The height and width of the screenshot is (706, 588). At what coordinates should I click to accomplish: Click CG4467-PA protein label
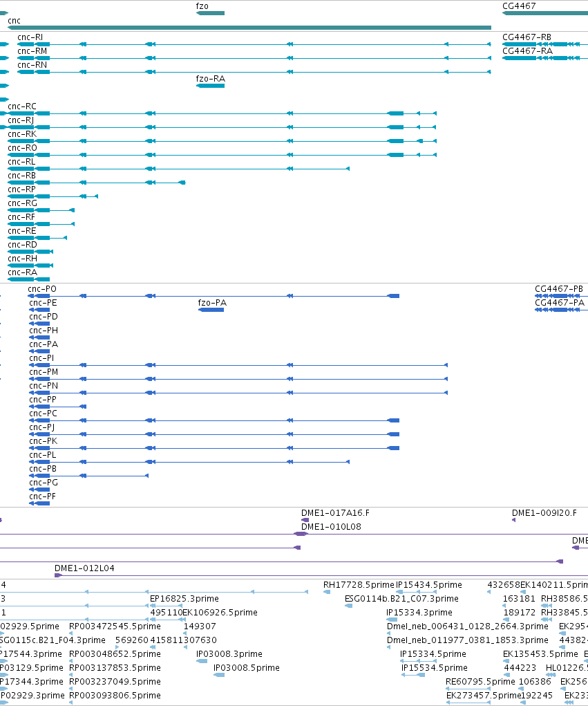click(560, 303)
